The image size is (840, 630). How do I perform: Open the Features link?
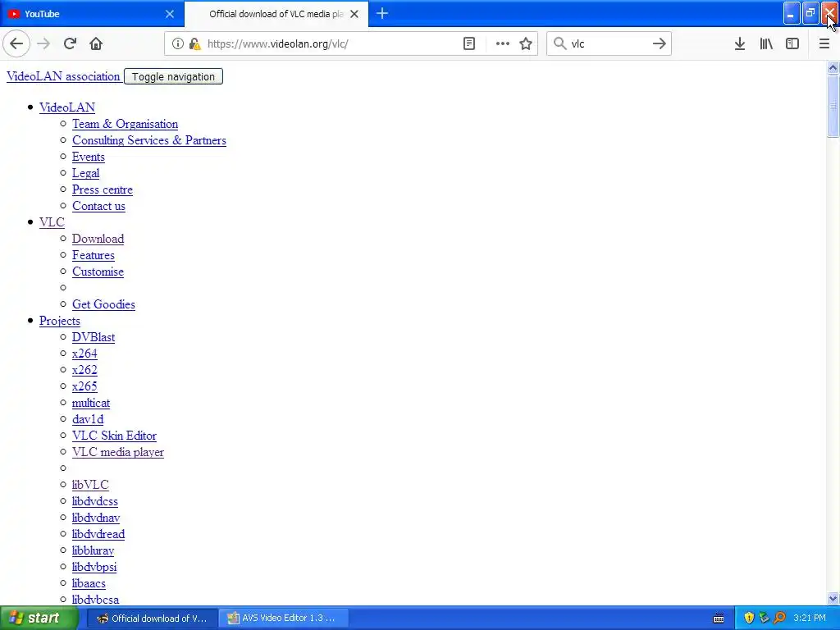pos(94,256)
